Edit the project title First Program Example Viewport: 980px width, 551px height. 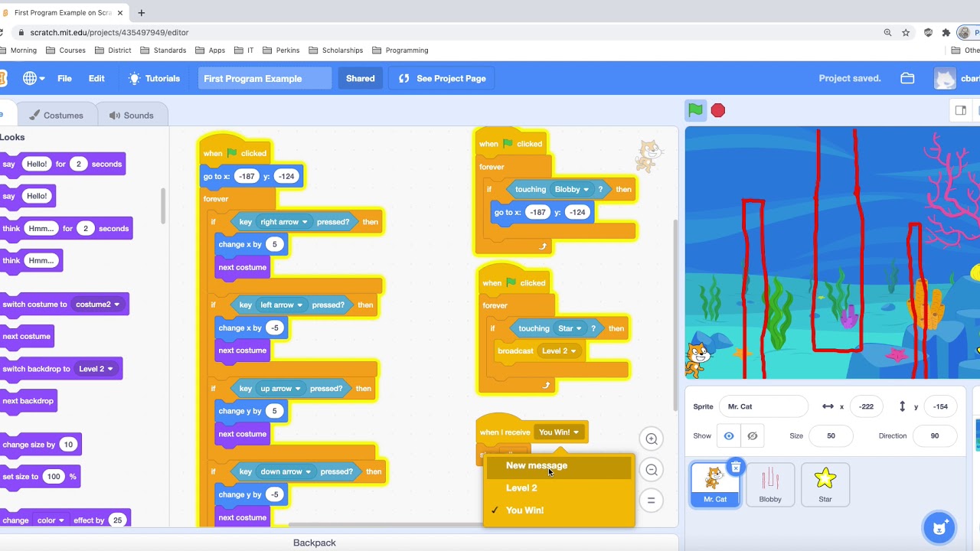click(265, 78)
